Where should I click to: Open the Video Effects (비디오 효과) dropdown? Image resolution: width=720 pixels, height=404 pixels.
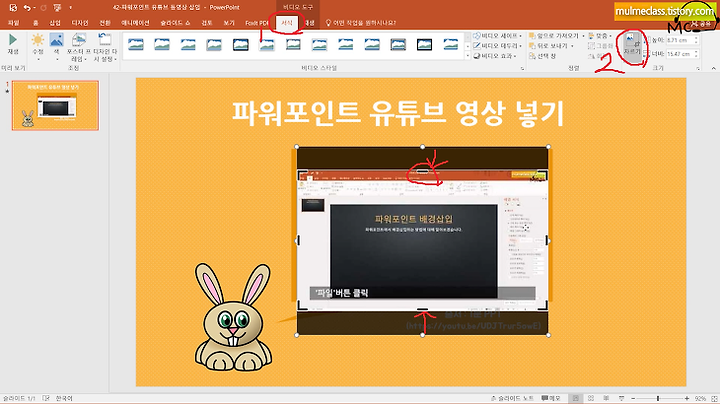(495, 56)
